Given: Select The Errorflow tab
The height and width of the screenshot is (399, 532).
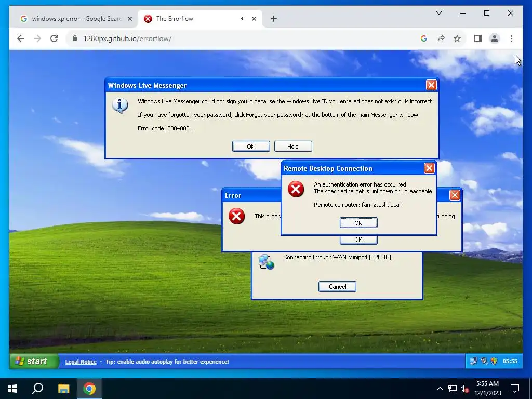Looking at the screenshot, I should pyautogui.click(x=199, y=19).
